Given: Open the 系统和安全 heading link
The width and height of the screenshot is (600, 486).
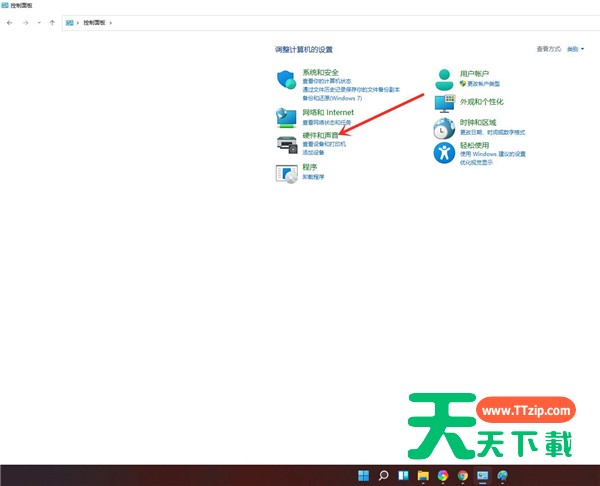Looking at the screenshot, I should click(320, 72).
